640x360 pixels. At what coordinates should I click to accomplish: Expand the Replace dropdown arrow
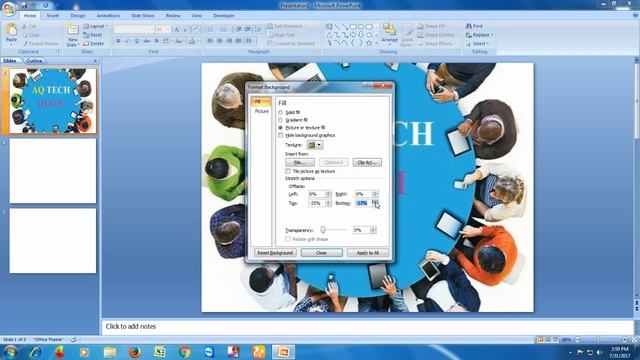(x=492, y=35)
